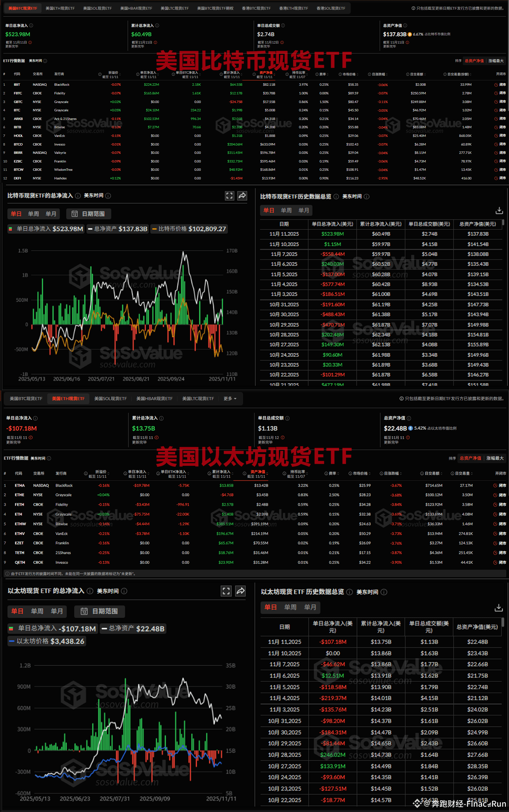Set Bitcoin history table to 单周
The image size is (509, 812).
tap(286, 210)
